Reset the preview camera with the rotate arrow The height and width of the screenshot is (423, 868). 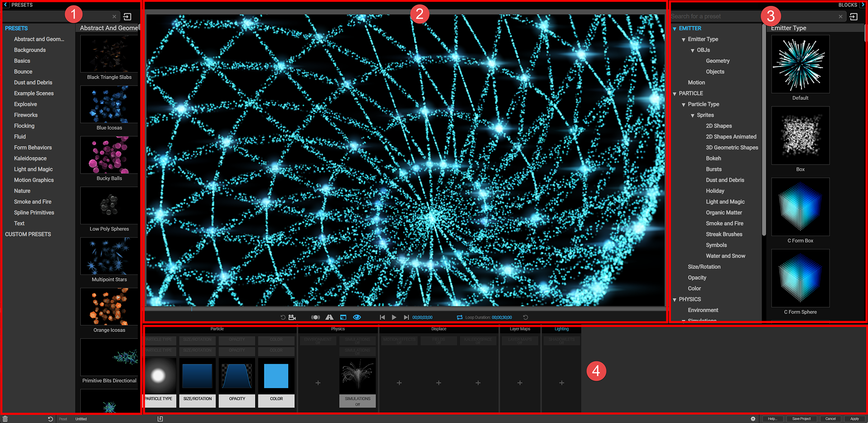283,318
